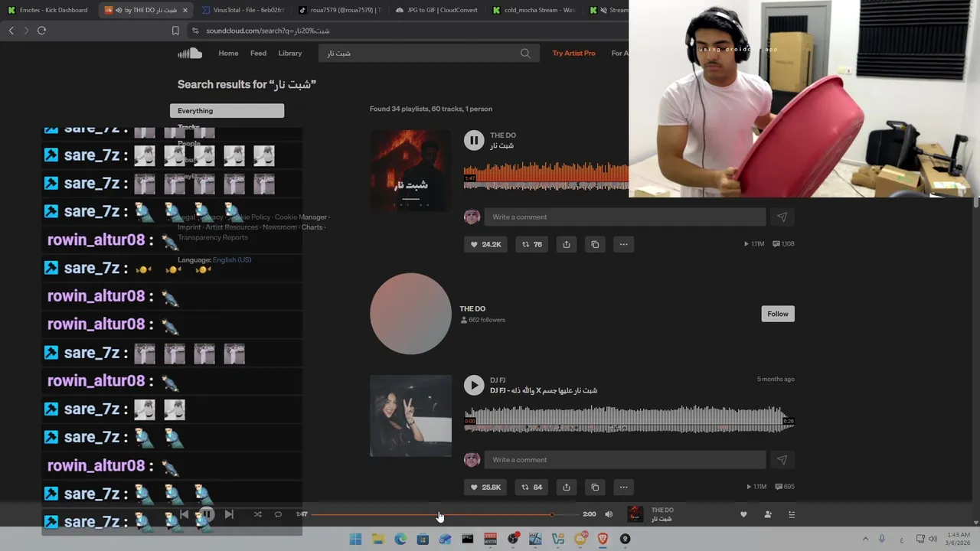Reload the page
The width and height of the screenshot is (980, 551).
click(x=41, y=31)
